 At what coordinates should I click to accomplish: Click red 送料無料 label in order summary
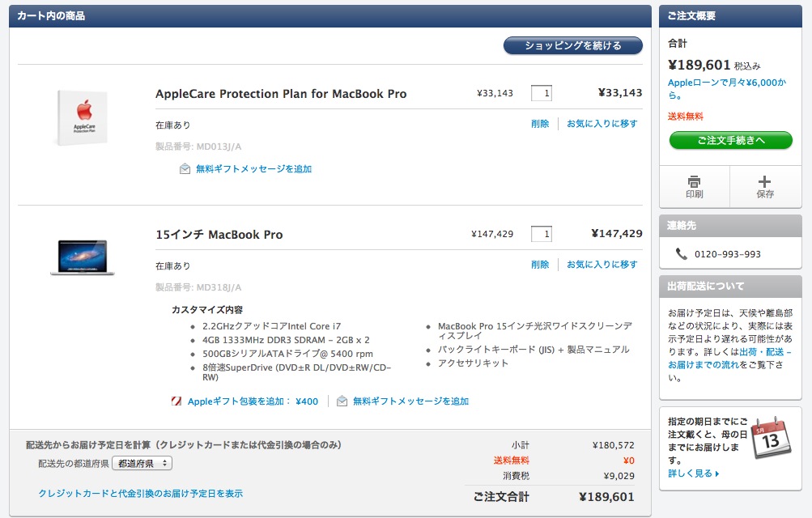click(x=685, y=117)
